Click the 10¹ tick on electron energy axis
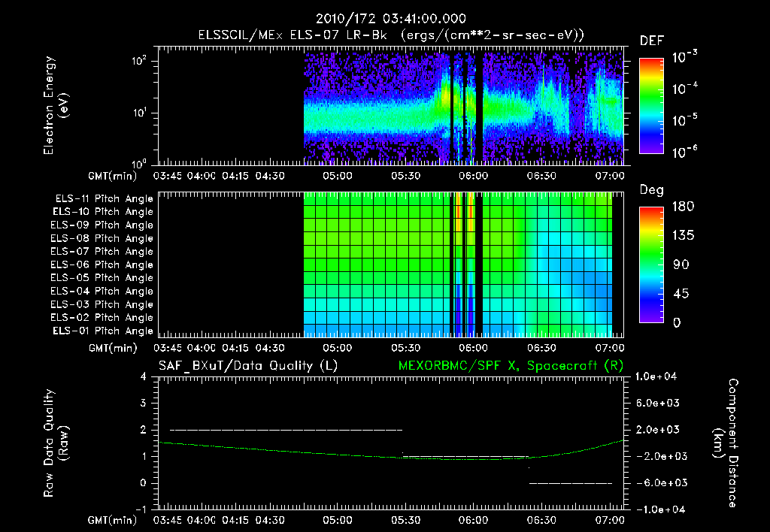 tap(139, 113)
